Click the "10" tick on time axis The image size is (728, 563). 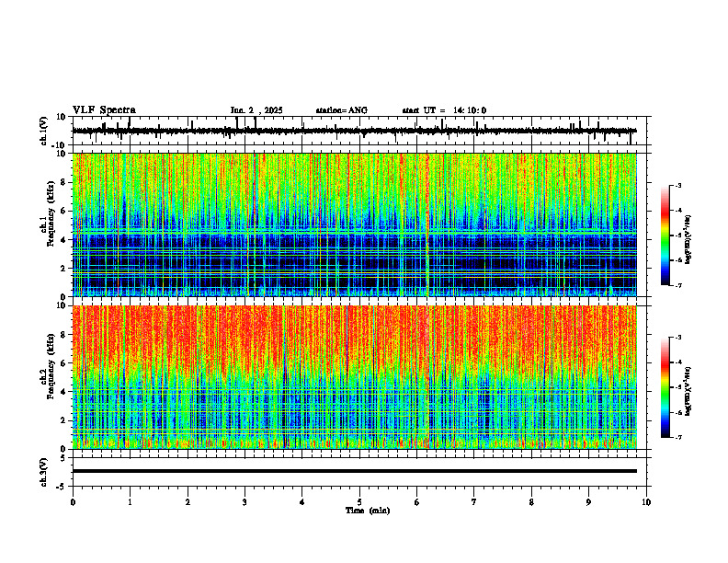[x=646, y=502]
